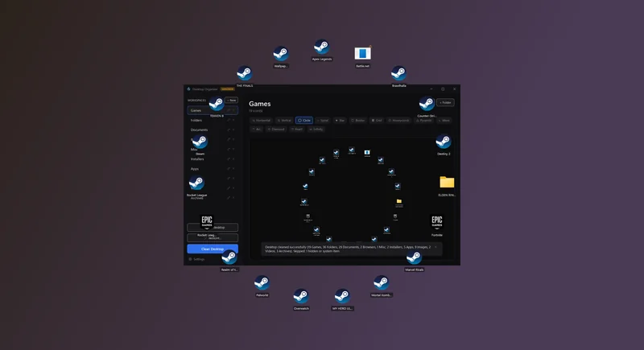The width and height of the screenshot is (644, 350).
Task: Select the Brawlhalla Steam shortcut
Action: coord(398,74)
